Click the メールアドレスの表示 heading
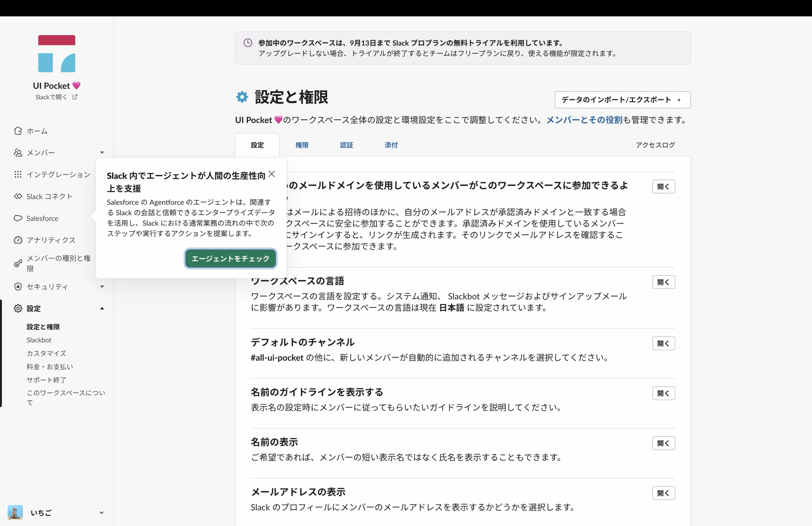The height and width of the screenshot is (526, 812). tap(298, 492)
